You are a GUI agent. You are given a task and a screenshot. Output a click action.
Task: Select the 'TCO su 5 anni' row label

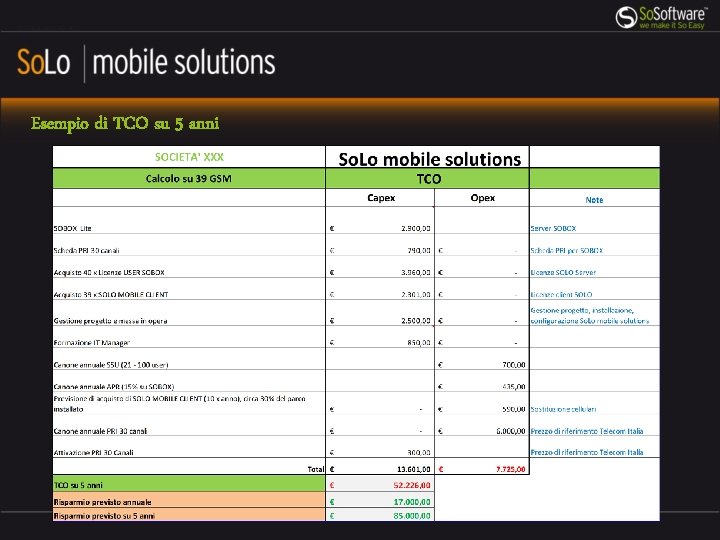click(x=78, y=485)
